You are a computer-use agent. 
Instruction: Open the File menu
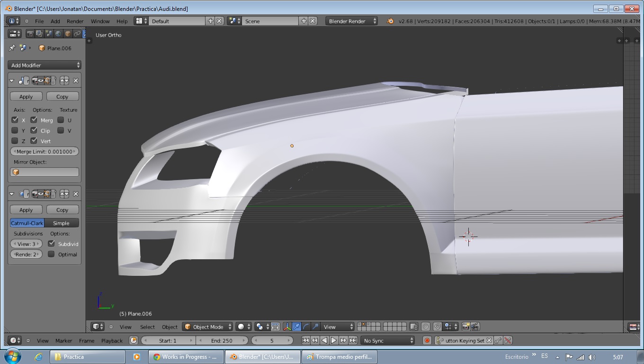click(x=39, y=21)
